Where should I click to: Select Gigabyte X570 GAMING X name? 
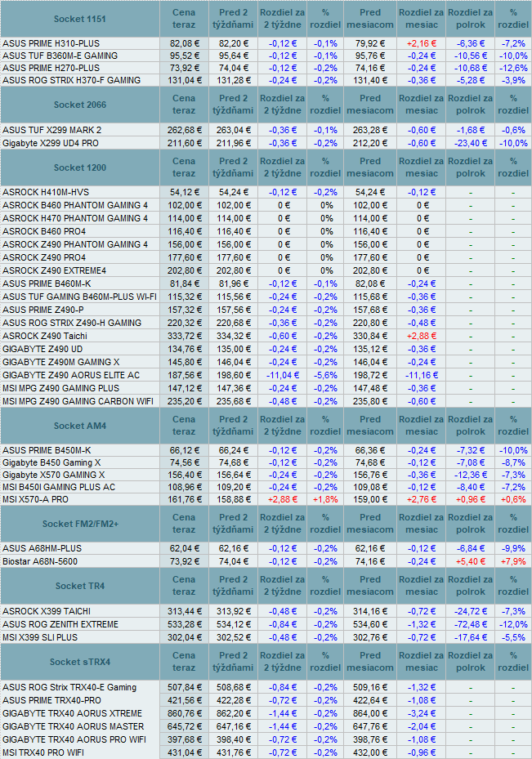[x=54, y=475]
